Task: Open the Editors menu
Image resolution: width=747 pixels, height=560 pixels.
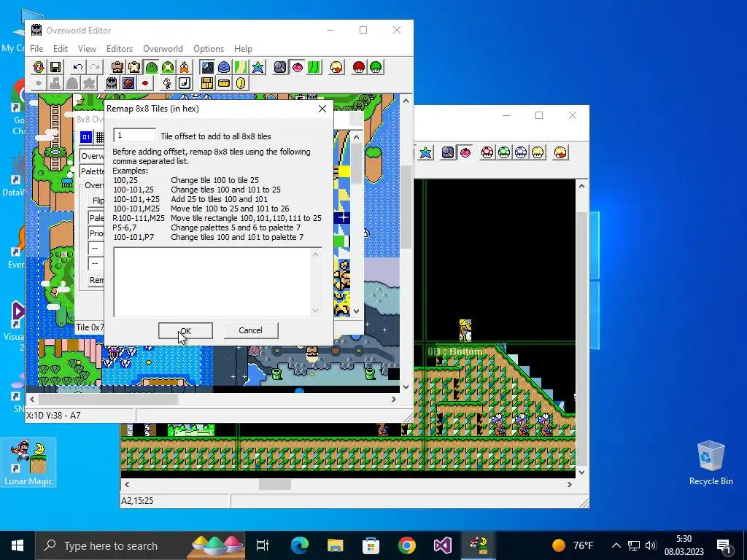Action: [x=120, y=49]
